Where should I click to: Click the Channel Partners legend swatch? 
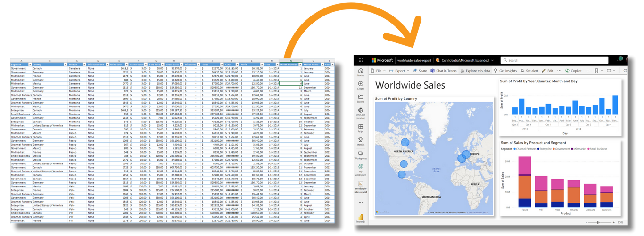coord(515,149)
